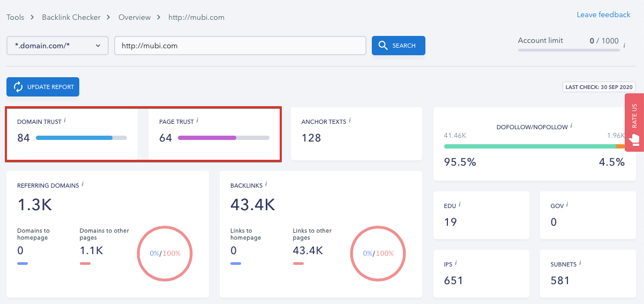Click the info icon next to Subnets
This screenshot has width=644, height=304.
click(x=580, y=263)
